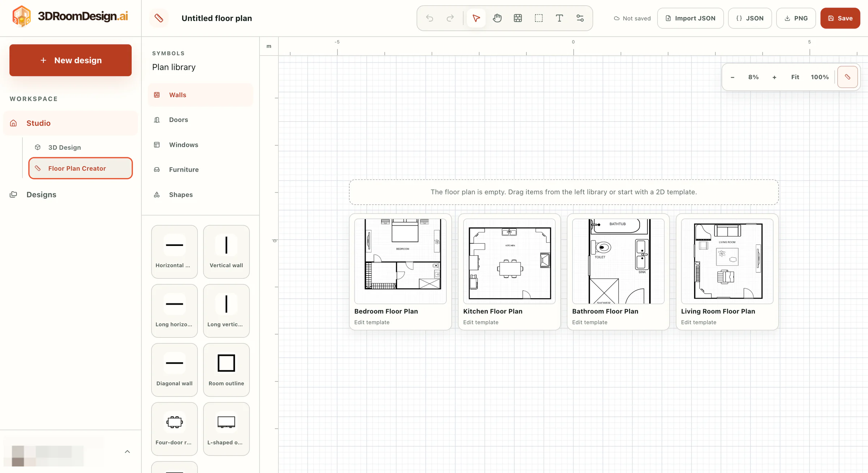Open the settings sliders tool

pos(580,18)
